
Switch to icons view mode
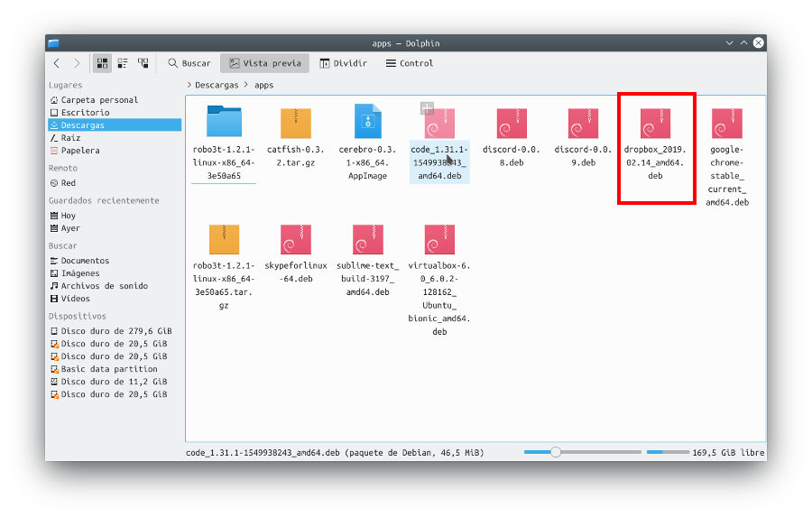click(x=102, y=63)
